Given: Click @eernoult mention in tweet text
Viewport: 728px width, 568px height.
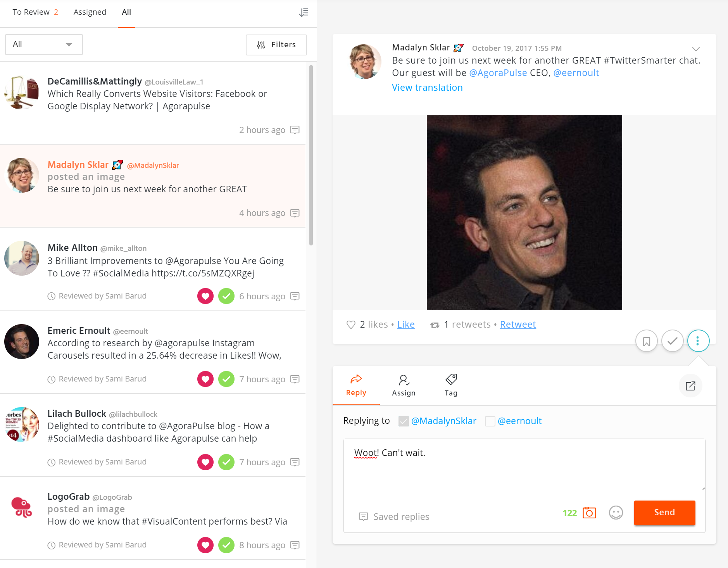Looking at the screenshot, I should pos(576,73).
